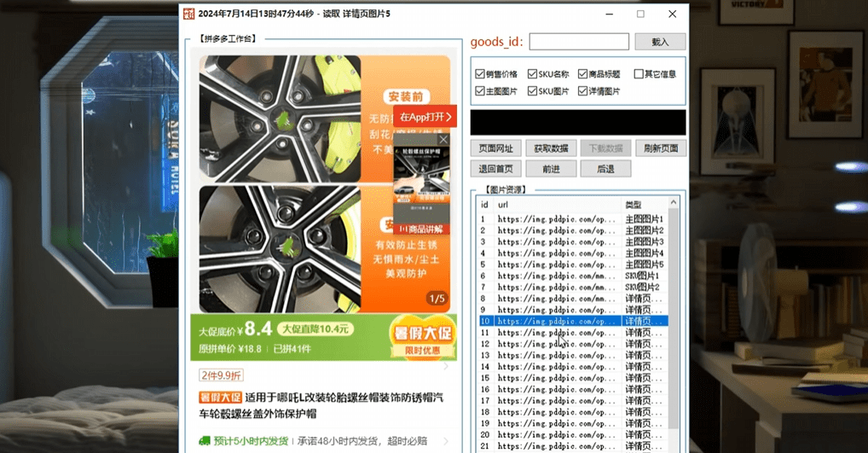Image resolution: width=868 pixels, height=453 pixels.
Task: Toggle the SKU名称 checkbox
Action: (533, 73)
